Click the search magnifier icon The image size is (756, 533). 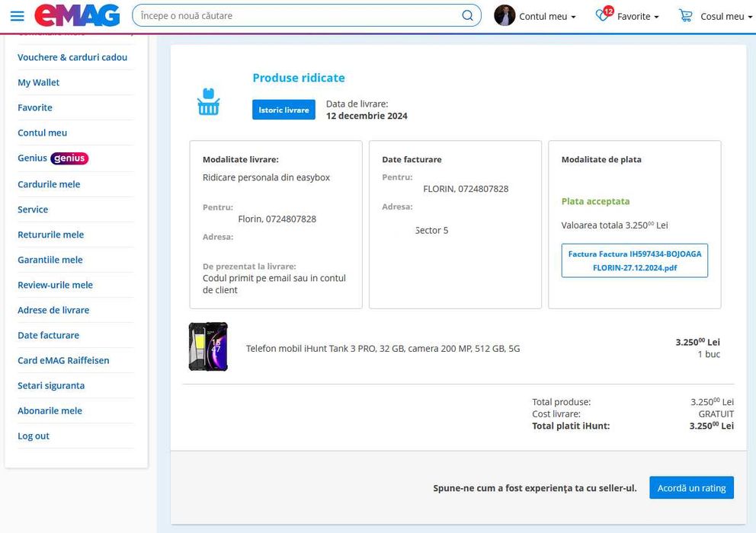point(467,15)
